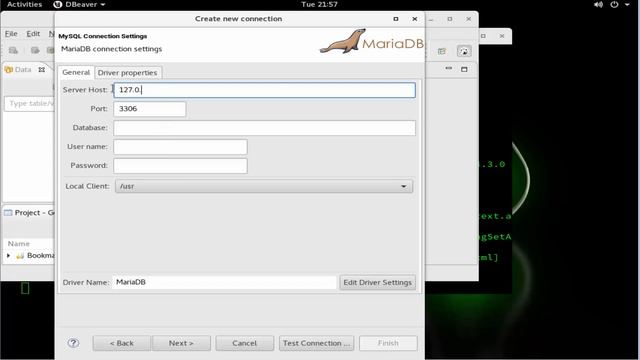Click the power icon in top bar
The height and width of the screenshot is (360, 640).
click(614, 4)
